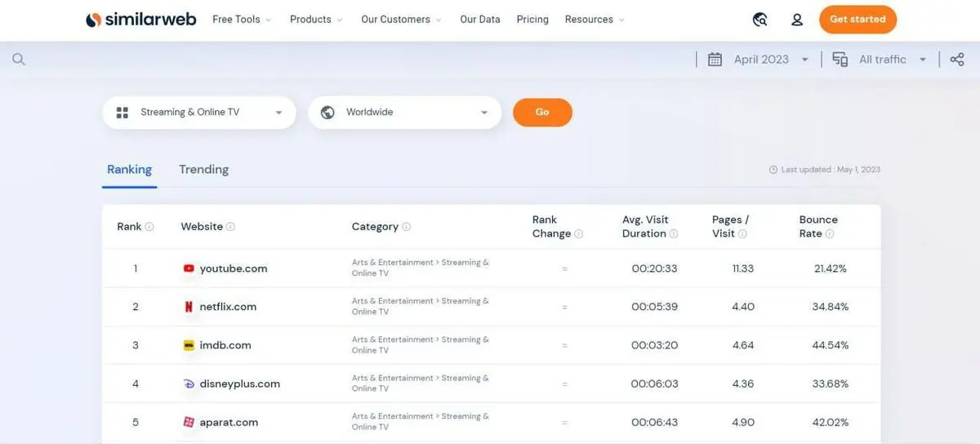Click the category path in netflix.com row
Viewport: 980px width, 444px height.
click(x=421, y=306)
